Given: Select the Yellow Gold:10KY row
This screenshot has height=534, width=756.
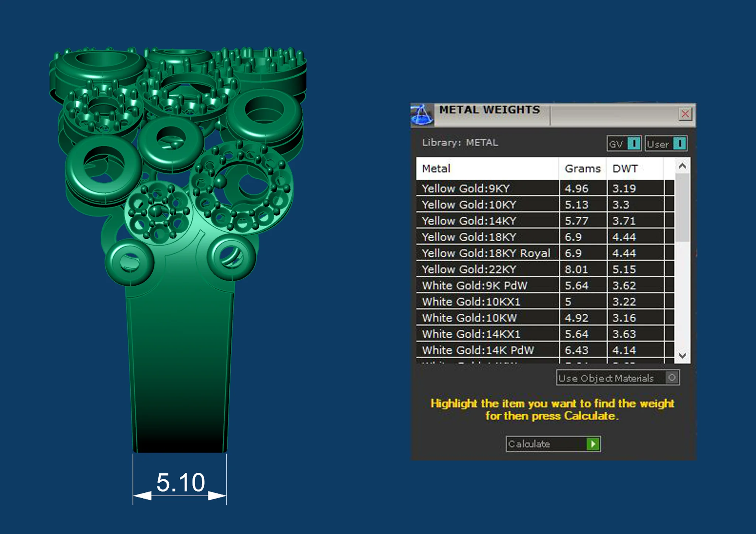Looking at the screenshot, I should point(545,204).
